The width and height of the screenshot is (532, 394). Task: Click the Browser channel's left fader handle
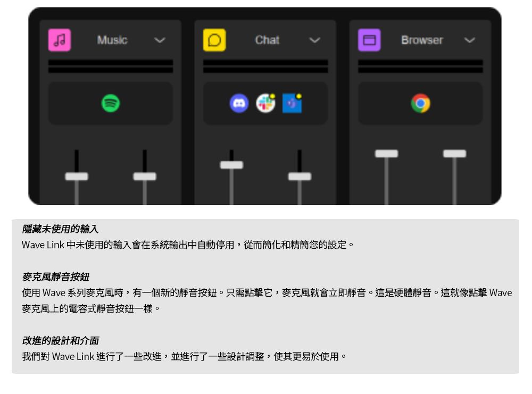pos(386,154)
